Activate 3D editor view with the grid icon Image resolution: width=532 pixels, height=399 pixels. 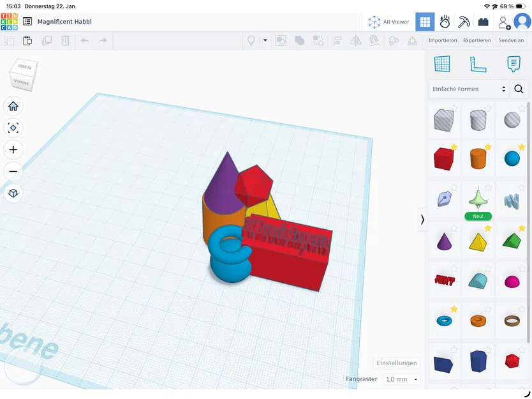(424, 21)
